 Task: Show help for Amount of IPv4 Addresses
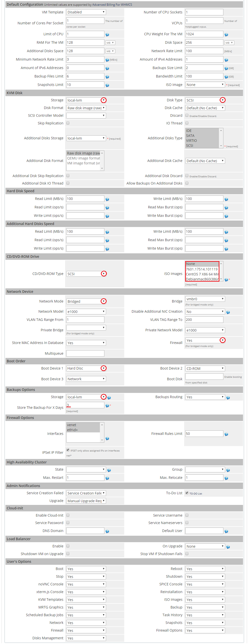tap(226, 60)
